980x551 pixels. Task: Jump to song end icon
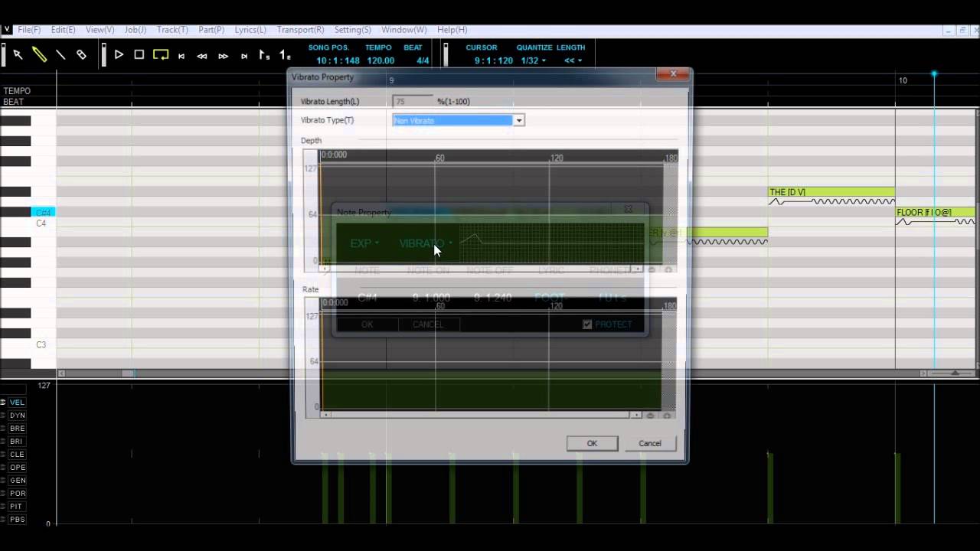[244, 56]
